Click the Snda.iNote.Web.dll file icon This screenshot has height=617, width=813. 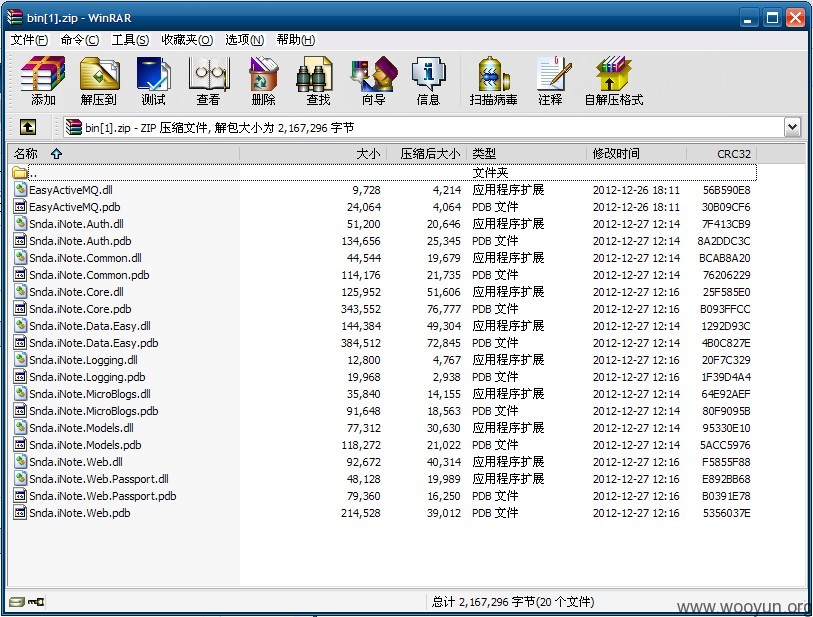[x=20, y=462]
